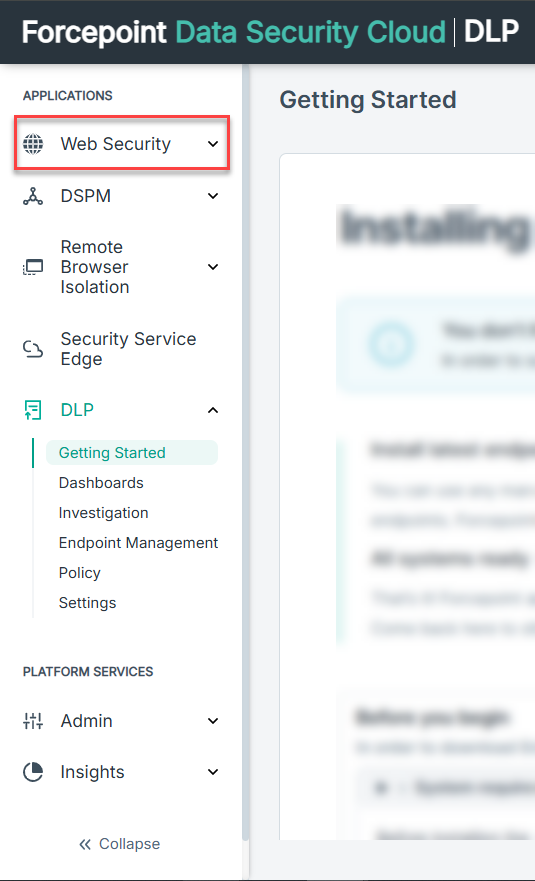Click the Collapse sidebar text
This screenshot has width=535, height=881.
coord(129,844)
